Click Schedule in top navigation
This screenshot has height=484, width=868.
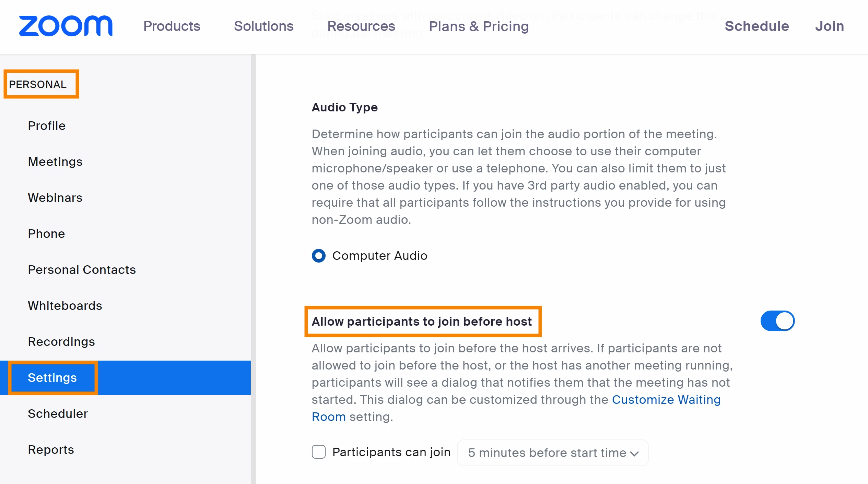(x=756, y=26)
